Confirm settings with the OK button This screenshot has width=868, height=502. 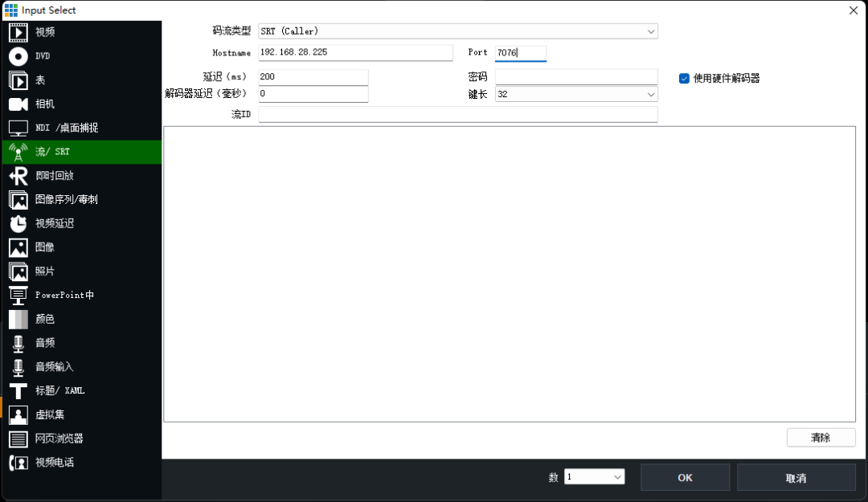[685, 476]
